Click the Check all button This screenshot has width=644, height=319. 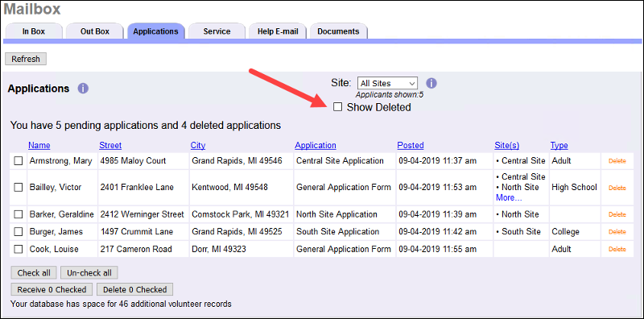coord(34,272)
